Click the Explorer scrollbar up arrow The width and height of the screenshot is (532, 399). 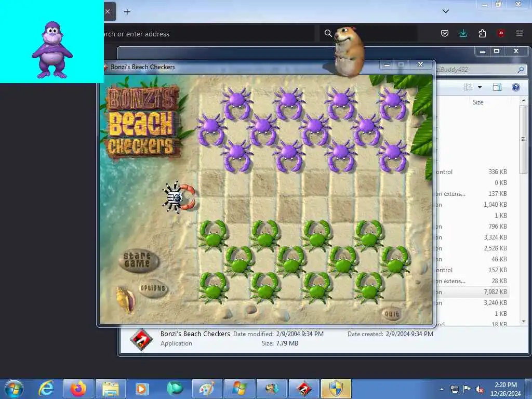[524, 100]
